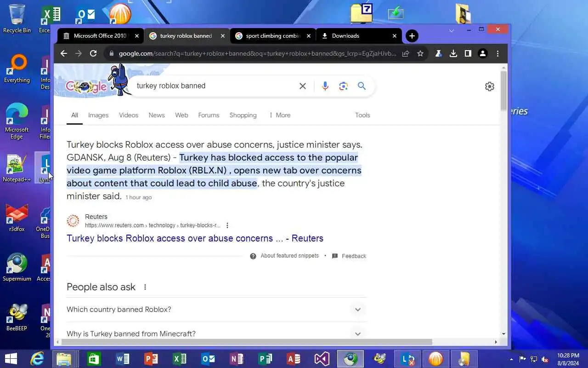This screenshot has width=588, height=368.
Task: Select the Shopping search filter
Action: 243,115
